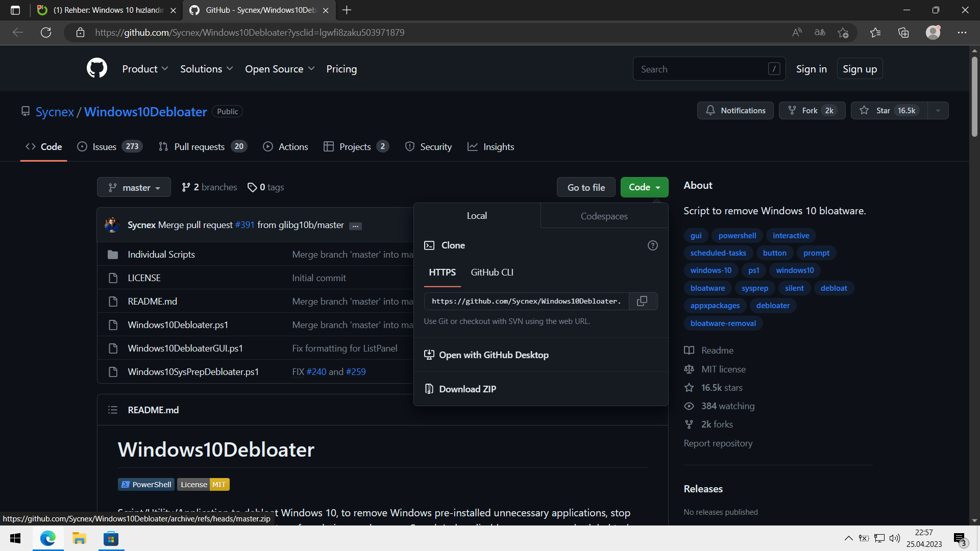Open the Product navigation menu

click(x=144, y=69)
